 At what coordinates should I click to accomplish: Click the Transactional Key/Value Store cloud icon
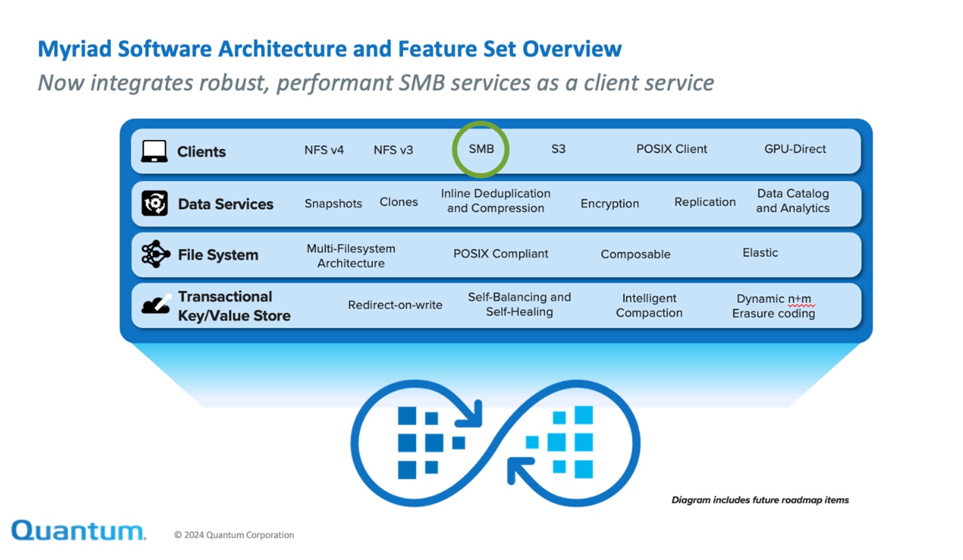pyautogui.click(x=156, y=304)
